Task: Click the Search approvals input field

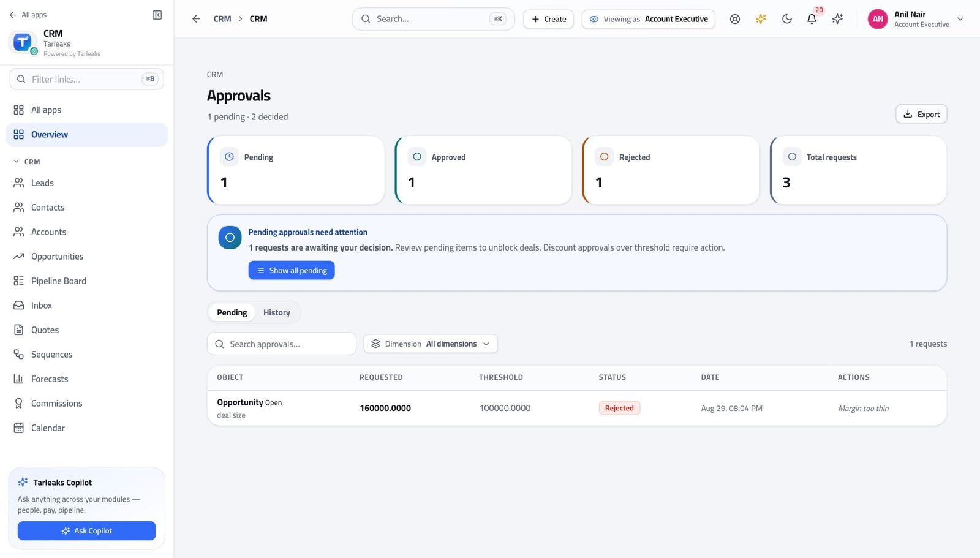Action: click(282, 344)
